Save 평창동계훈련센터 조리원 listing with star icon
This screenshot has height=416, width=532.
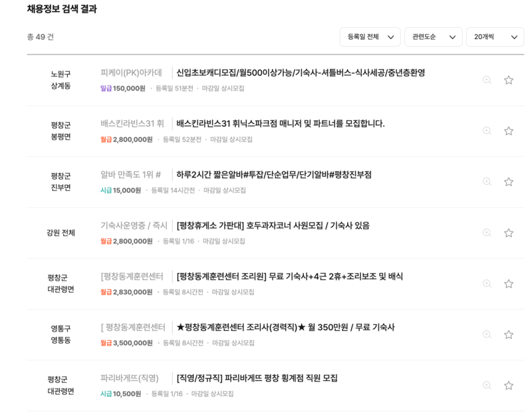tap(508, 284)
